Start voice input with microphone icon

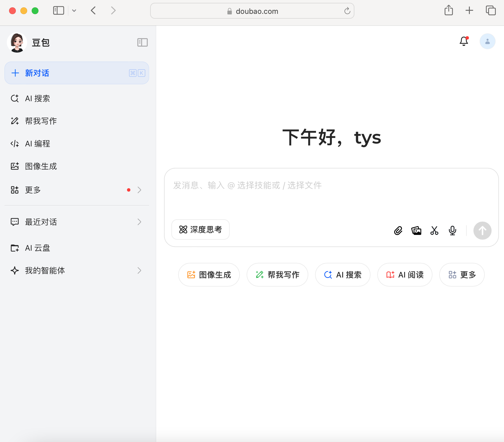[x=453, y=231]
